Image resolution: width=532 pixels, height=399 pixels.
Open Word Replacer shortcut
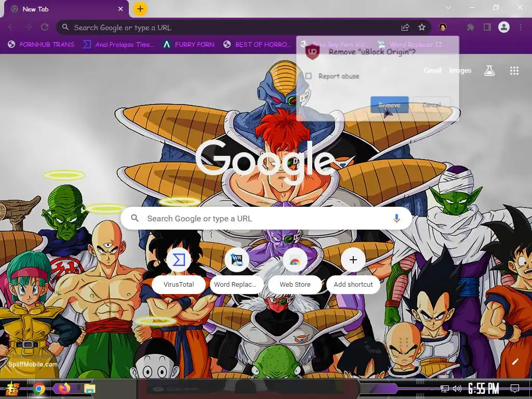(x=236, y=270)
